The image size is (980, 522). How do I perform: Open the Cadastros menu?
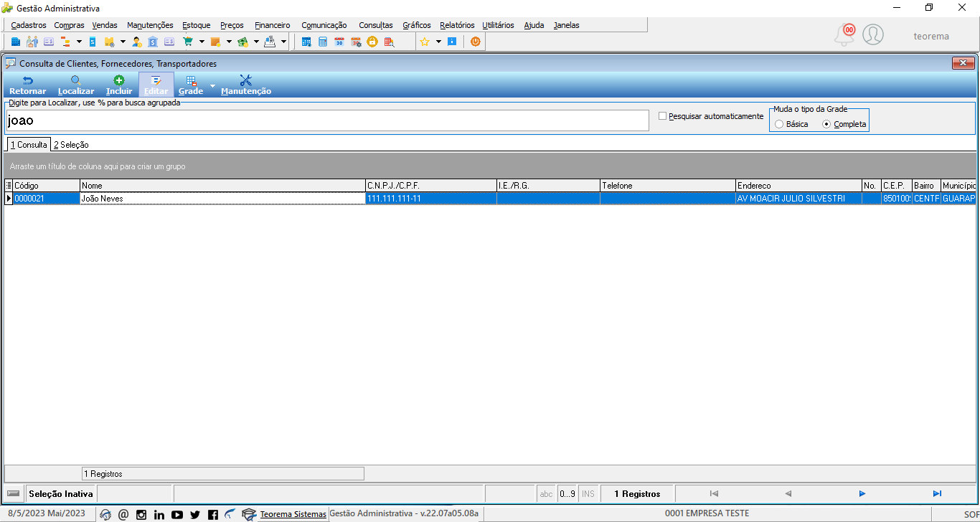point(29,25)
